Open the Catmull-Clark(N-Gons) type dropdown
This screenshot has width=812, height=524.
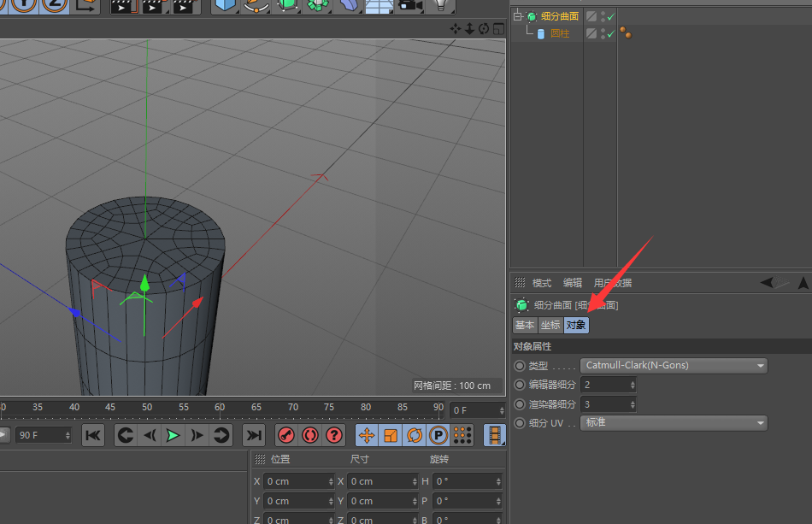674,365
